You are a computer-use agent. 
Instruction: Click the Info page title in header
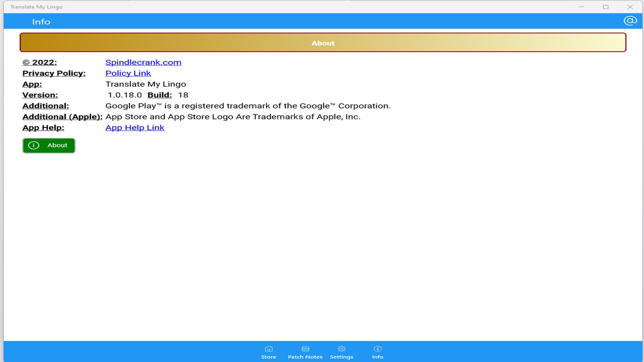[x=41, y=22]
